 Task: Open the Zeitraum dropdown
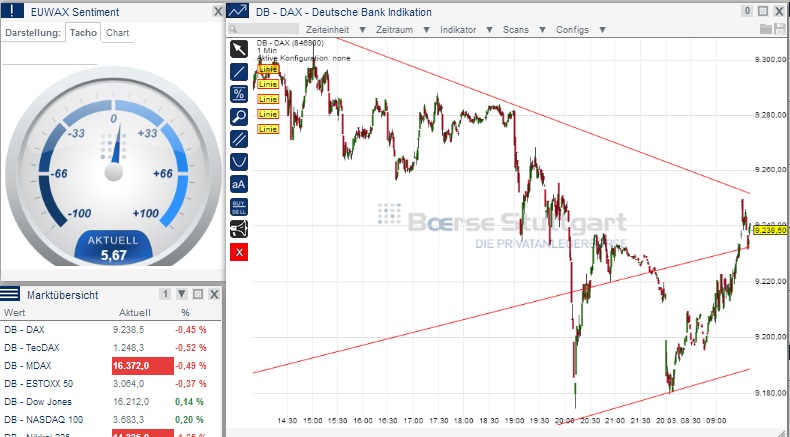(x=403, y=30)
